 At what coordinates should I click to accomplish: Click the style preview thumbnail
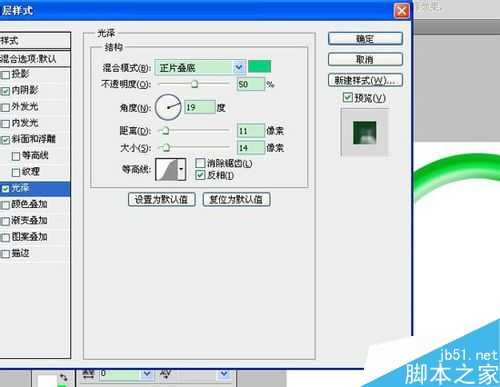click(365, 132)
